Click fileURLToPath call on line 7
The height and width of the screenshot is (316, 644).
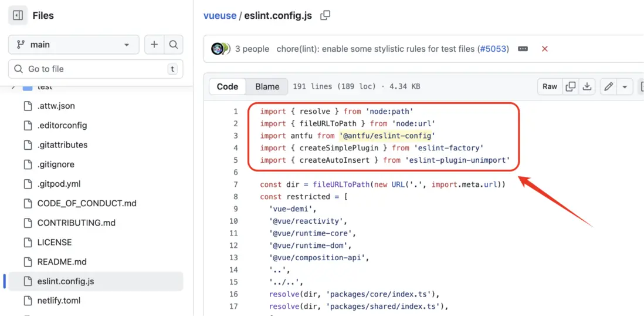[x=342, y=184]
